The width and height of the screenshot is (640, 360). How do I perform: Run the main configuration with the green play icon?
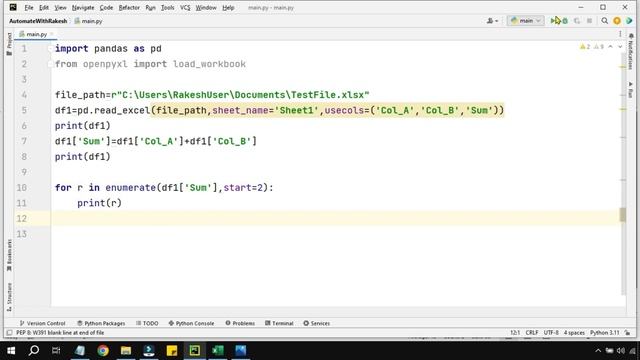(x=554, y=20)
